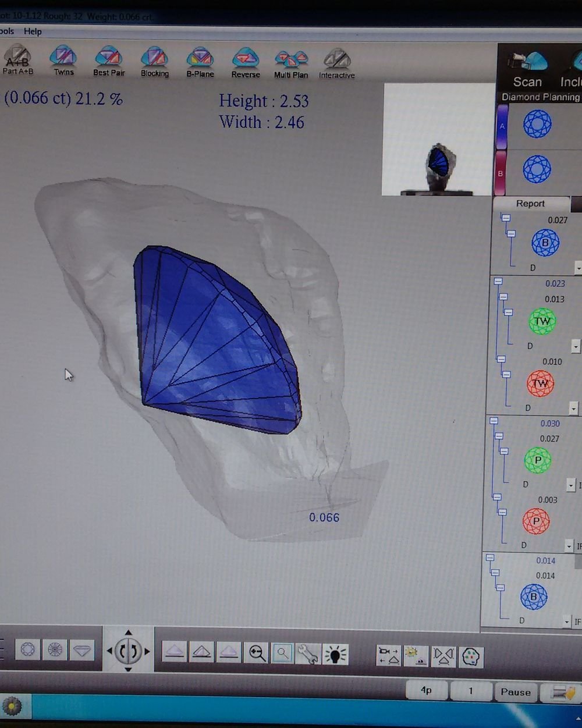Open the Report tab
Screen dimensions: 582x728
(x=530, y=204)
